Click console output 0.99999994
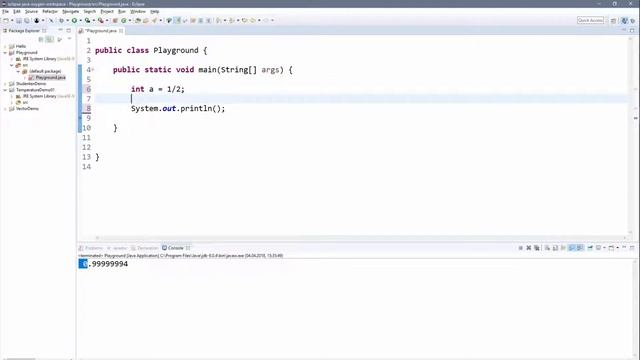 [103, 264]
